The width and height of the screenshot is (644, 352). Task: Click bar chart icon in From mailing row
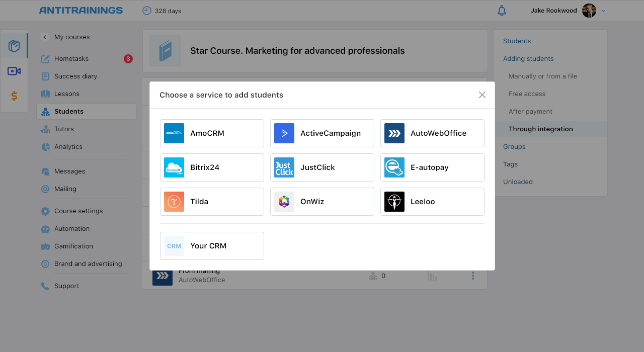[x=432, y=276]
